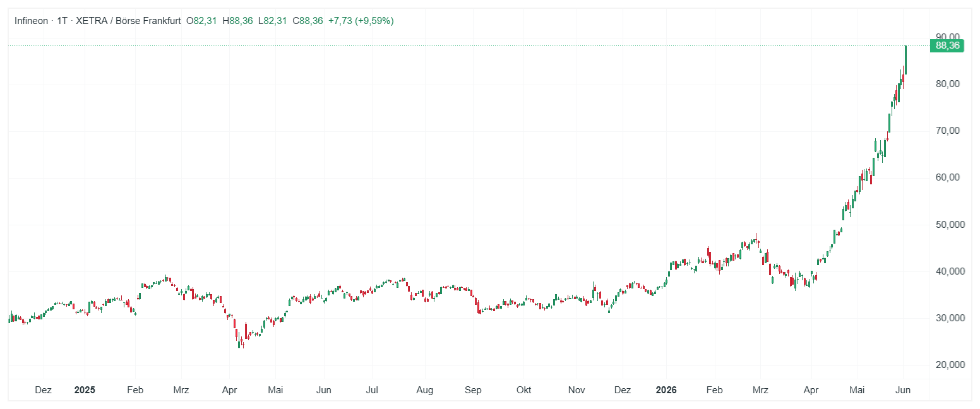The image size is (980, 409).
Task: Click the Dez label at left end of axis
Action: click(44, 390)
